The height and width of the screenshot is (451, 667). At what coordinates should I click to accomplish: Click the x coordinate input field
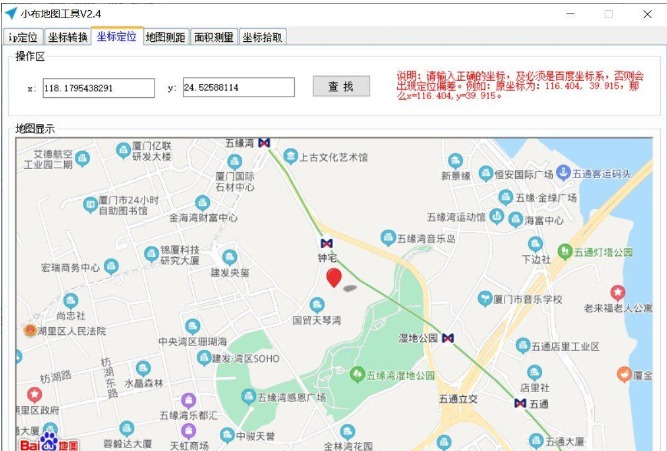coord(99,88)
